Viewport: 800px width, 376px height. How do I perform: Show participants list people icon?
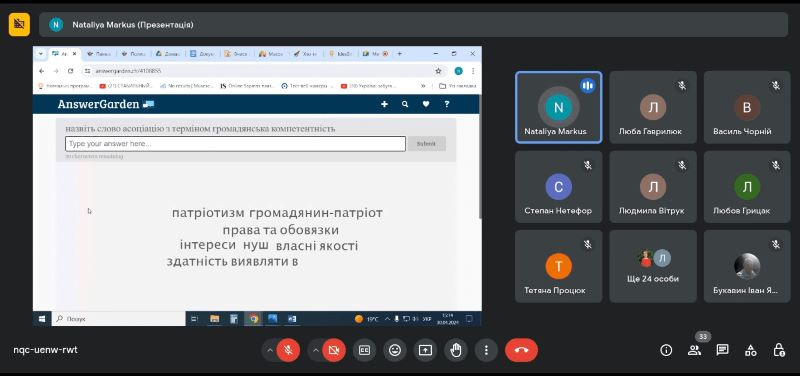coord(694,350)
